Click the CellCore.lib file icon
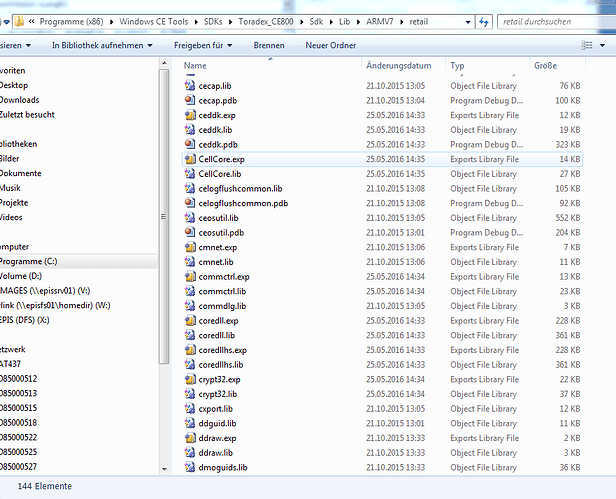Viewport: 616px width, 499px height. pyautogui.click(x=190, y=174)
